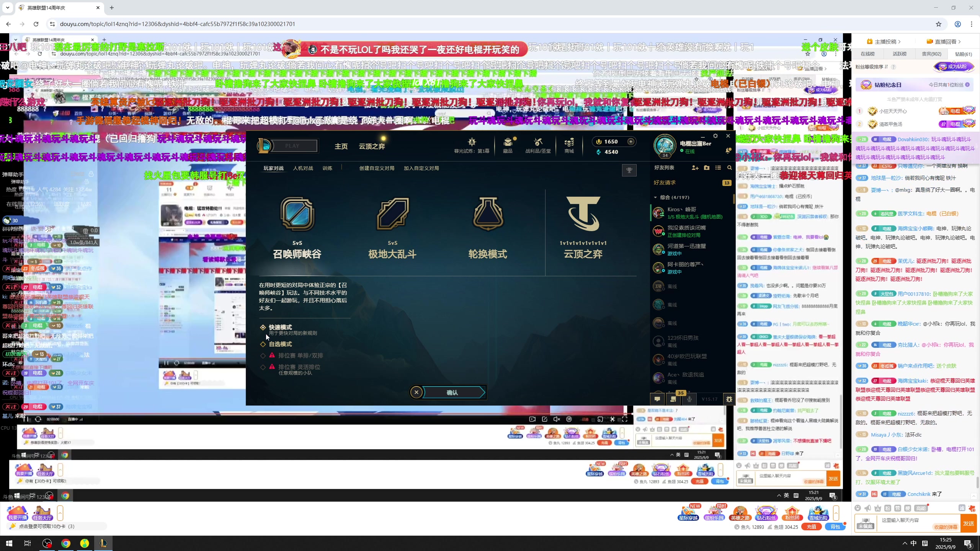The width and height of the screenshot is (980, 551).
Task: Open 主播投稿 link
Action: click(884, 41)
